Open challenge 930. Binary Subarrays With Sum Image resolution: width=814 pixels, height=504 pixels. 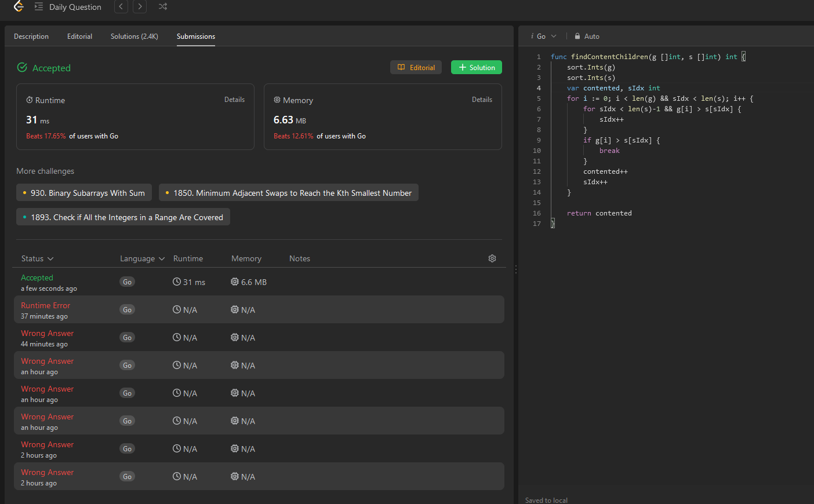84,193
